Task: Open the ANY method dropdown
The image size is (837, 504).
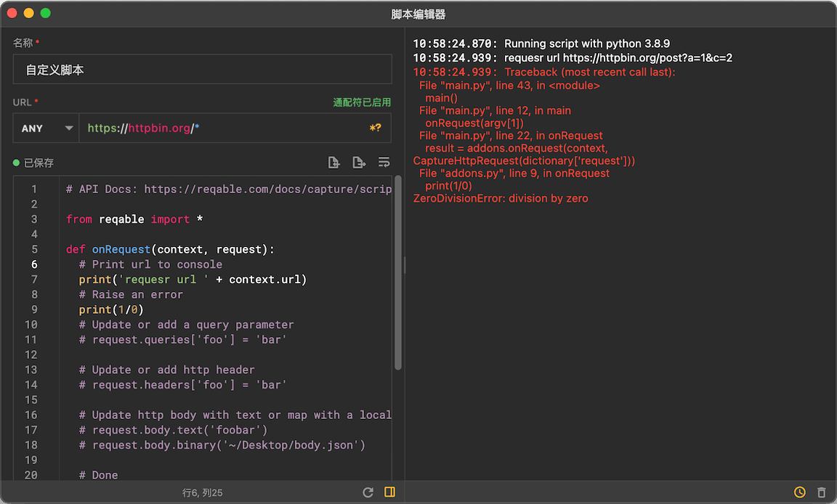Action: coord(46,128)
